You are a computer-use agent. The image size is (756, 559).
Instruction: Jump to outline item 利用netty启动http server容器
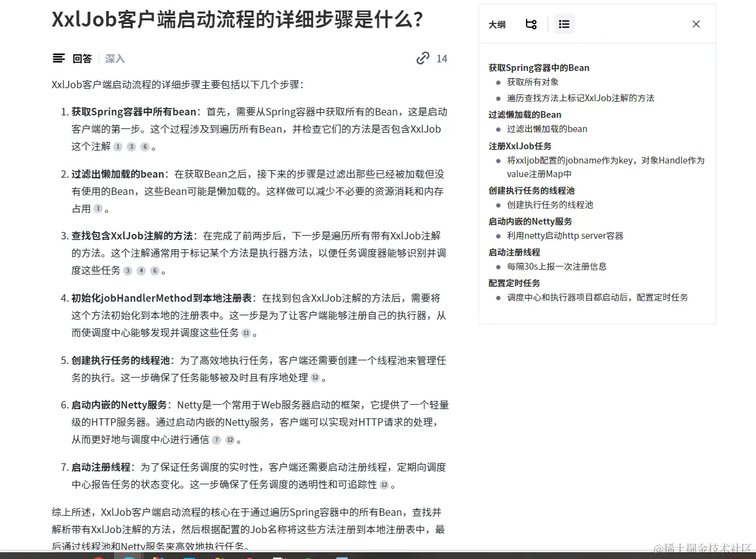565,236
